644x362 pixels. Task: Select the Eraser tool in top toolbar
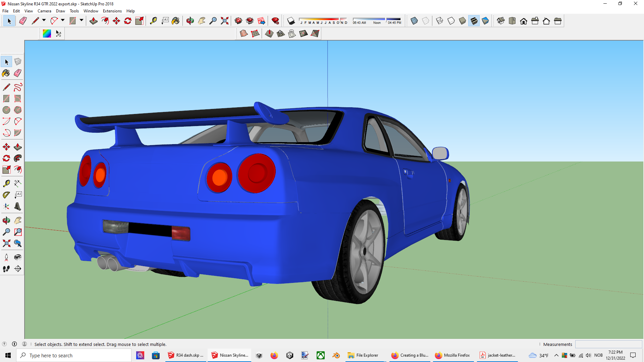pos(23,21)
